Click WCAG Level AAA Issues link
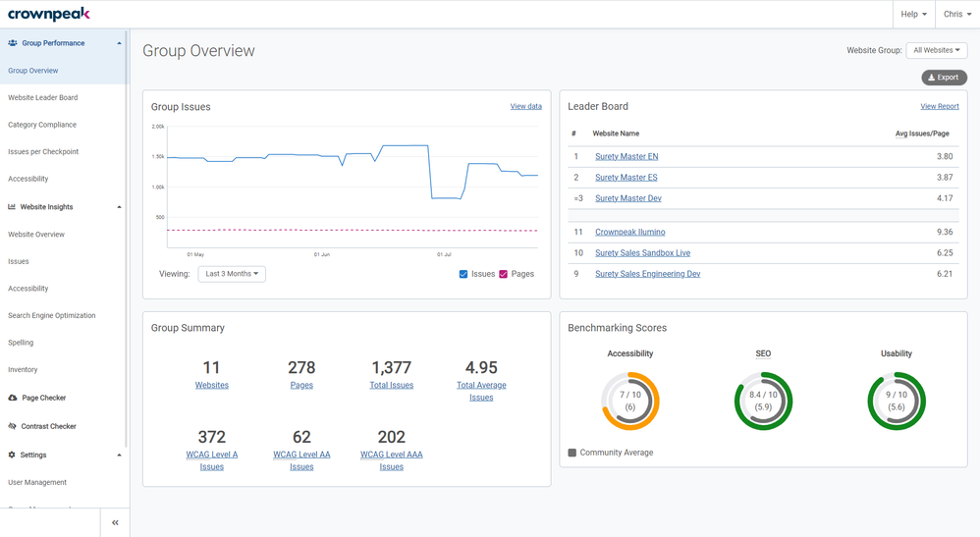This screenshot has height=537, width=980. [391, 460]
